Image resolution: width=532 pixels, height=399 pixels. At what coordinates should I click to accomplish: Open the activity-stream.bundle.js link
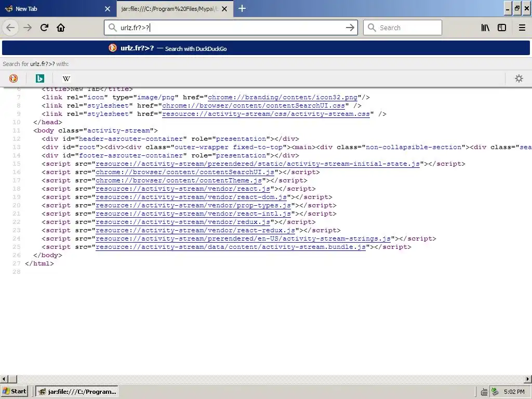click(231, 247)
